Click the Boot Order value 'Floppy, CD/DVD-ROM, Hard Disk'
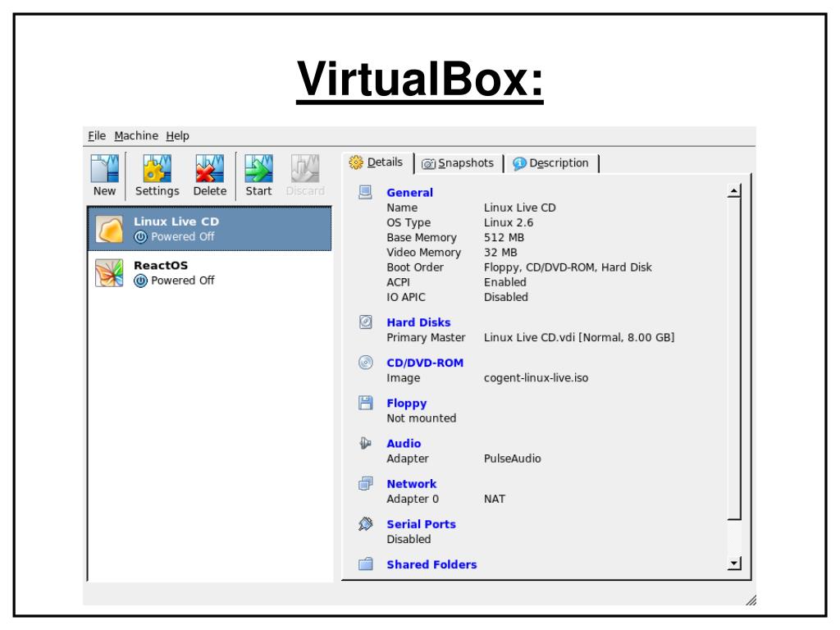The image size is (840, 630). (x=568, y=267)
